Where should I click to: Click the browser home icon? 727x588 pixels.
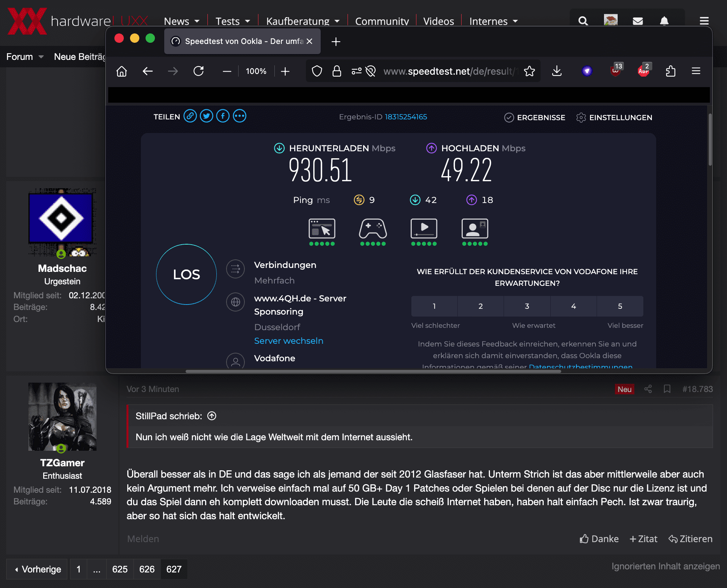(x=122, y=71)
